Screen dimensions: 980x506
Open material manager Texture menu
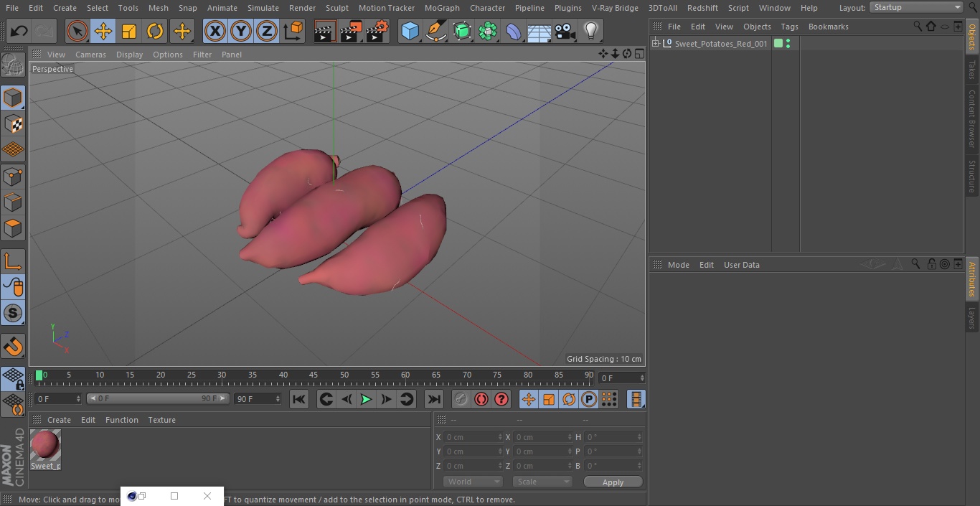click(161, 420)
